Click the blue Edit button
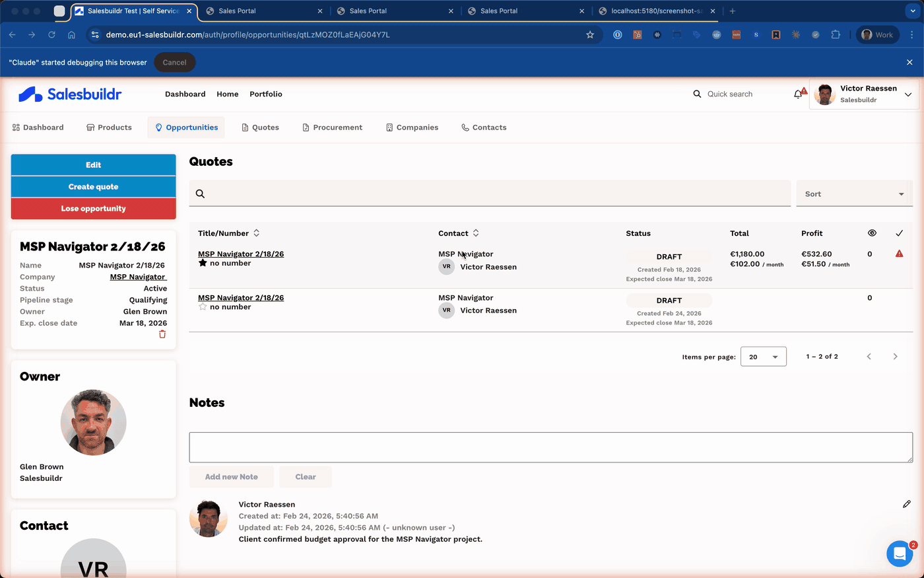Viewport: 924px width, 578px height. point(94,165)
